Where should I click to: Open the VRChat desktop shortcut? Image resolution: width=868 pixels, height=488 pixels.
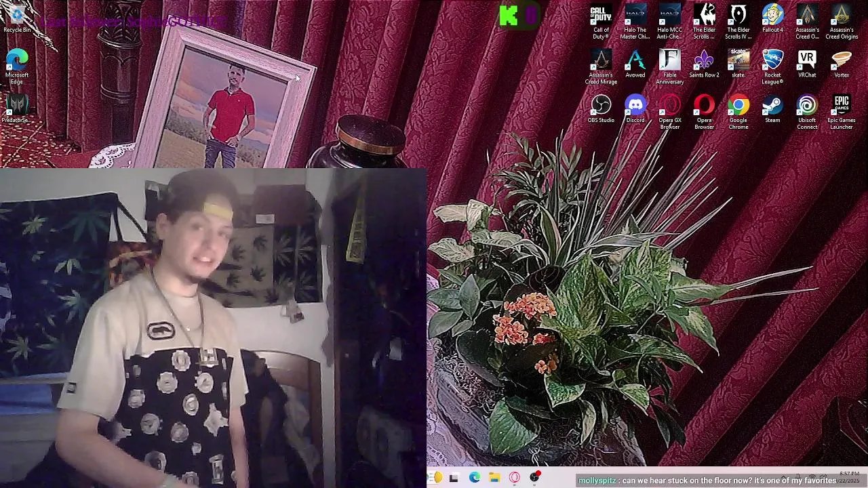click(x=807, y=64)
